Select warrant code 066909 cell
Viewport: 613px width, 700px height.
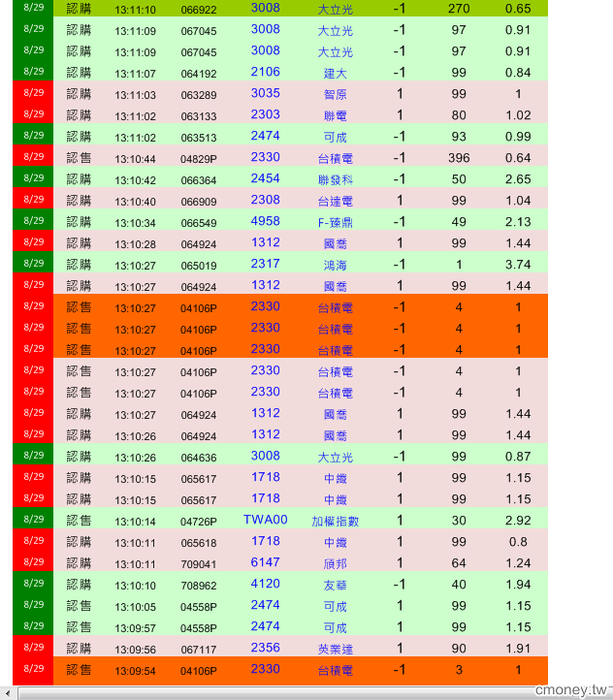[x=199, y=202]
